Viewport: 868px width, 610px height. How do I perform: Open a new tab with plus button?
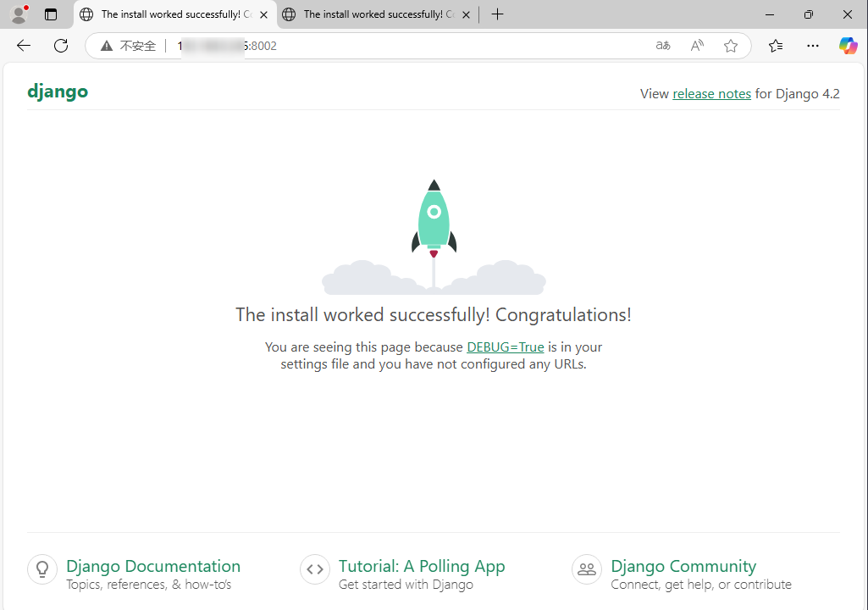(497, 14)
